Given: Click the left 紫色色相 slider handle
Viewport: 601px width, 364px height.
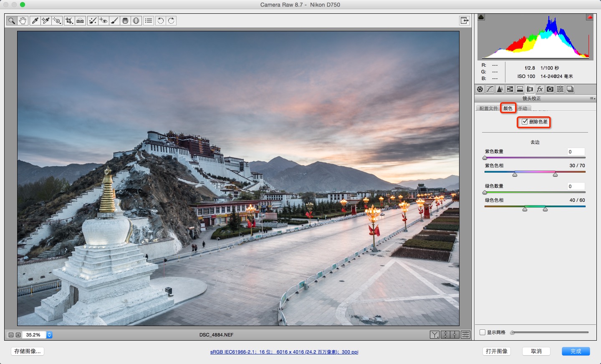Looking at the screenshot, I should (515, 174).
